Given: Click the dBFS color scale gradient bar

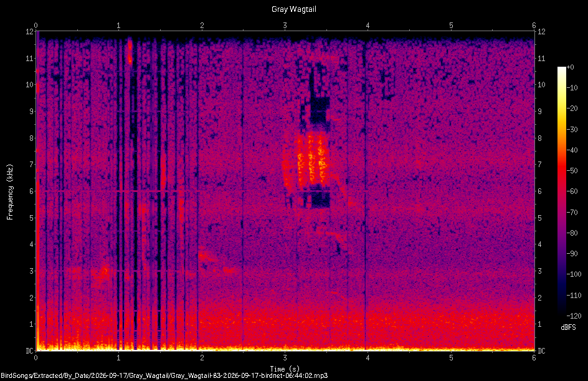Looking at the screenshot, I should coord(561,191).
